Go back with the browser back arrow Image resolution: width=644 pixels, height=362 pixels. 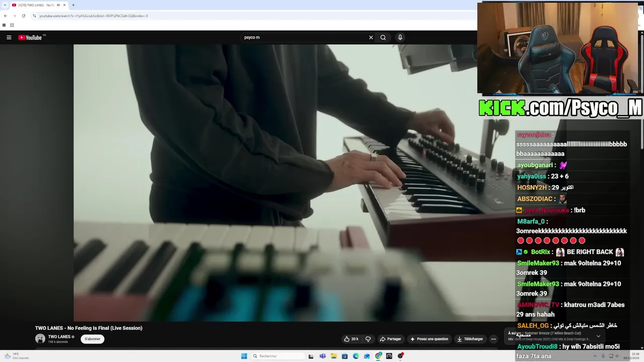pyautogui.click(x=5, y=16)
